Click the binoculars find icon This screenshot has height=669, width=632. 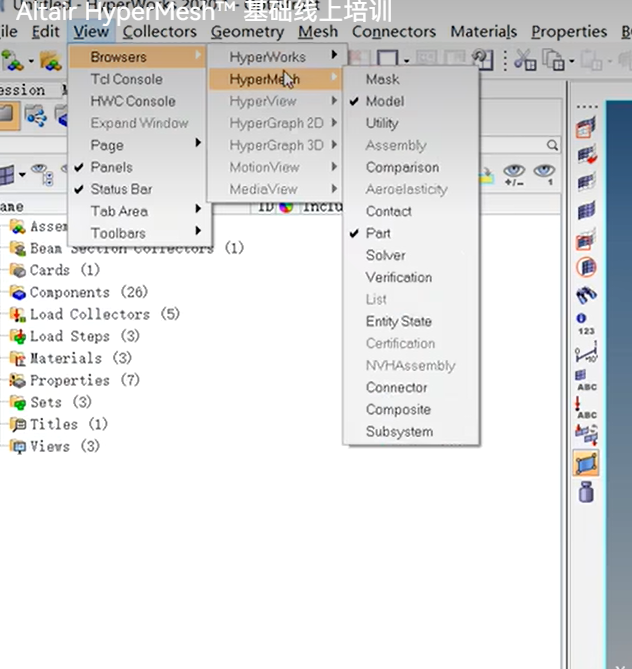586,295
